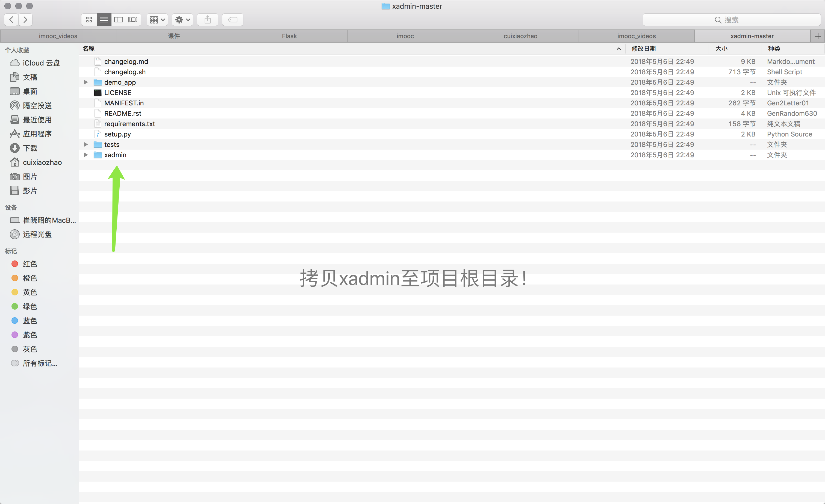
Task: Switch to column view mode
Action: point(119,20)
